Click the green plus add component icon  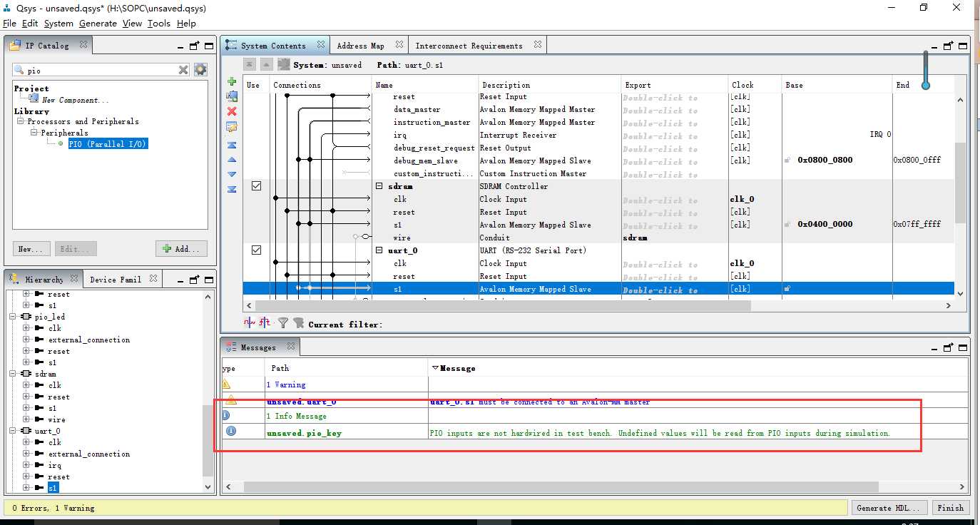(232, 82)
